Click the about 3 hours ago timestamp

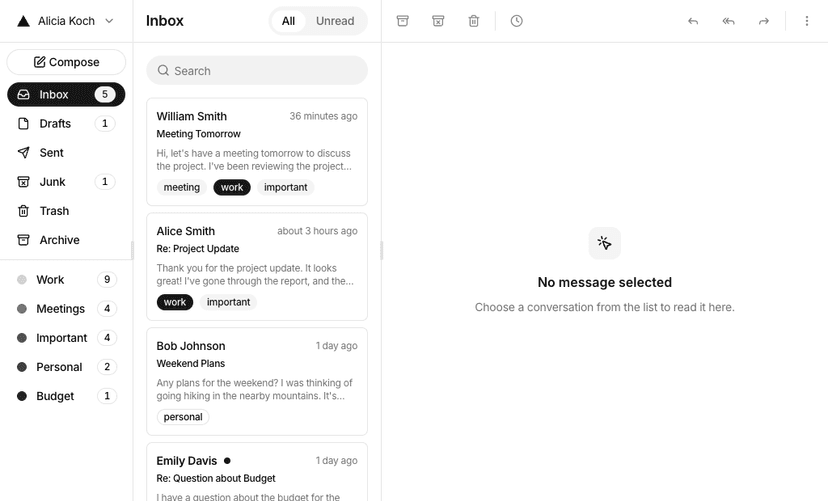point(317,231)
